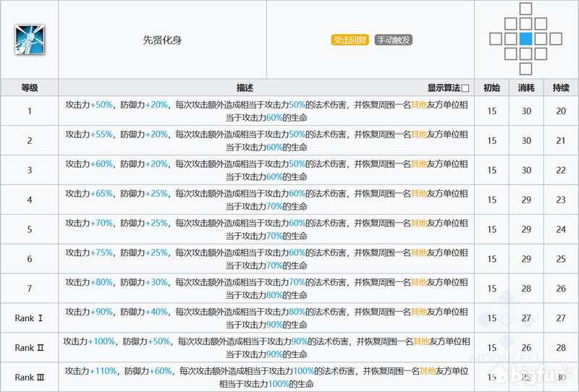The width and height of the screenshot is (579, 392).
Task: Click the level 5 description with 攻击力+70%
Action: click(x=266, y=229)
